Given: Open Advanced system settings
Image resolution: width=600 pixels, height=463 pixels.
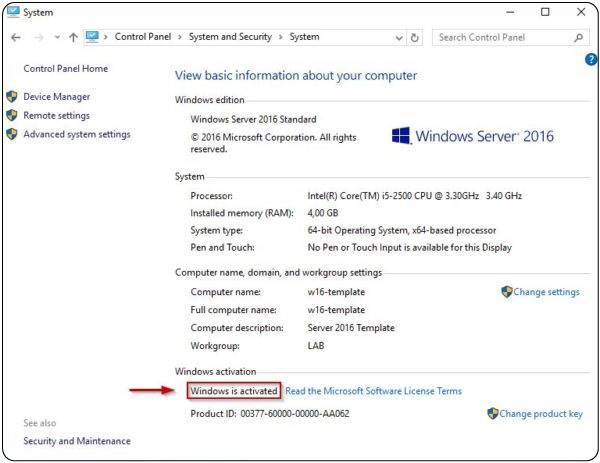Looking at the screenshot, I should coord(77,134).
